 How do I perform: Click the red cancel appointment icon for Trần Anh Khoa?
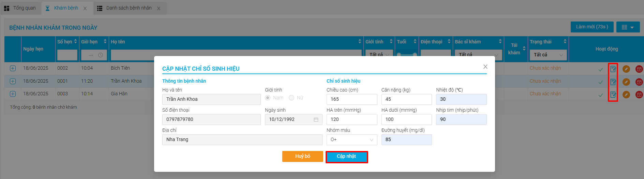point(639,82)
